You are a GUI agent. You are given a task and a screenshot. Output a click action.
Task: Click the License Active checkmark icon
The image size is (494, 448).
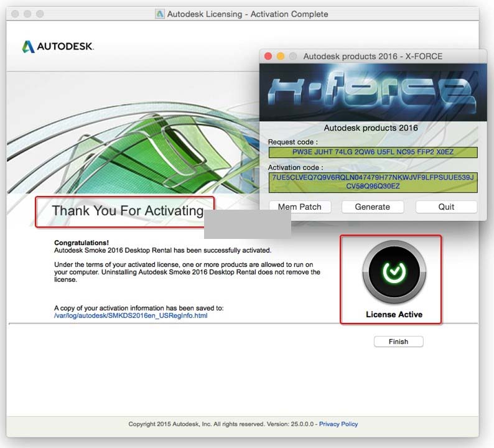click(x=394, y=272)
